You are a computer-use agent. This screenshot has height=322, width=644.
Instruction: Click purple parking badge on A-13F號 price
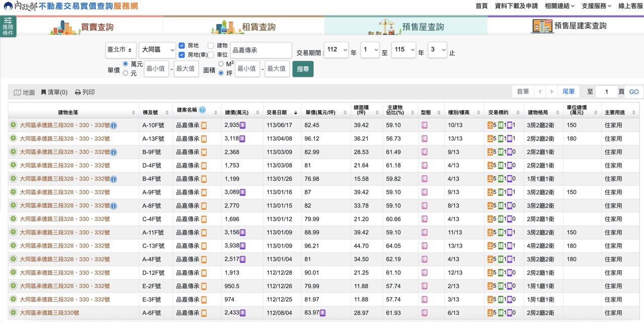pos(242,138)
